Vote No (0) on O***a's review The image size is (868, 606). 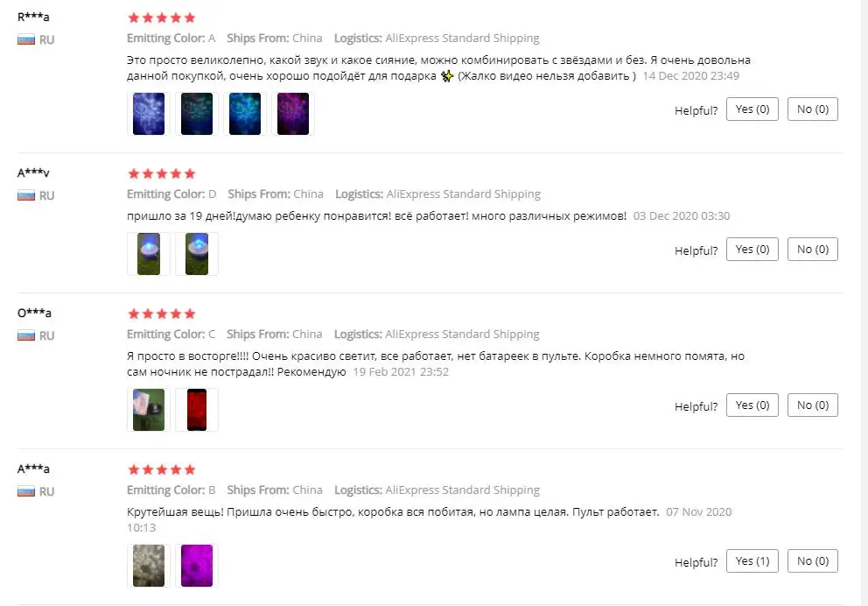pos(812,405)
